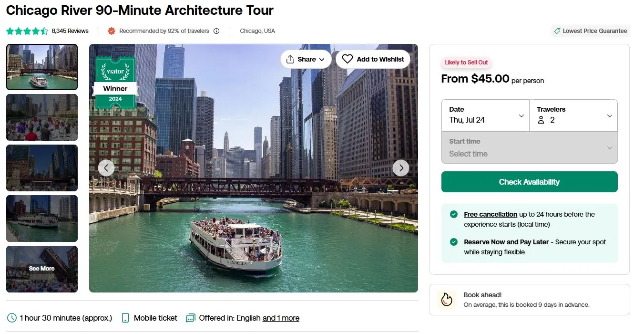Open the Start time dropdown
Image resolution: width=644 pixels, height=334 pixels.
click(529, 148)
